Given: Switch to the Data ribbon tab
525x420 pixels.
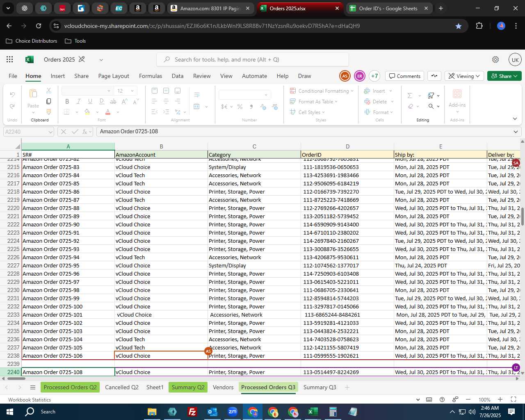Looking at the screenshot, I should [x=178, y=76].
